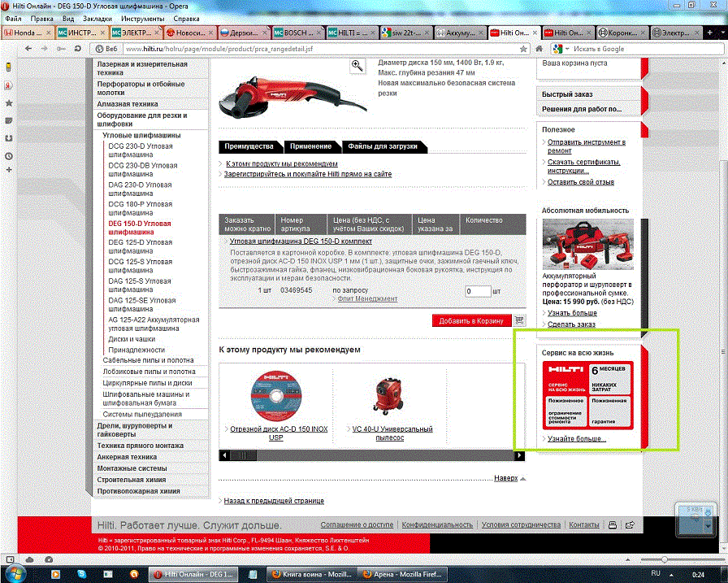Screen dimensions: 728x583
Task: Launch media player from taskbar
Action: click(54, 574)
